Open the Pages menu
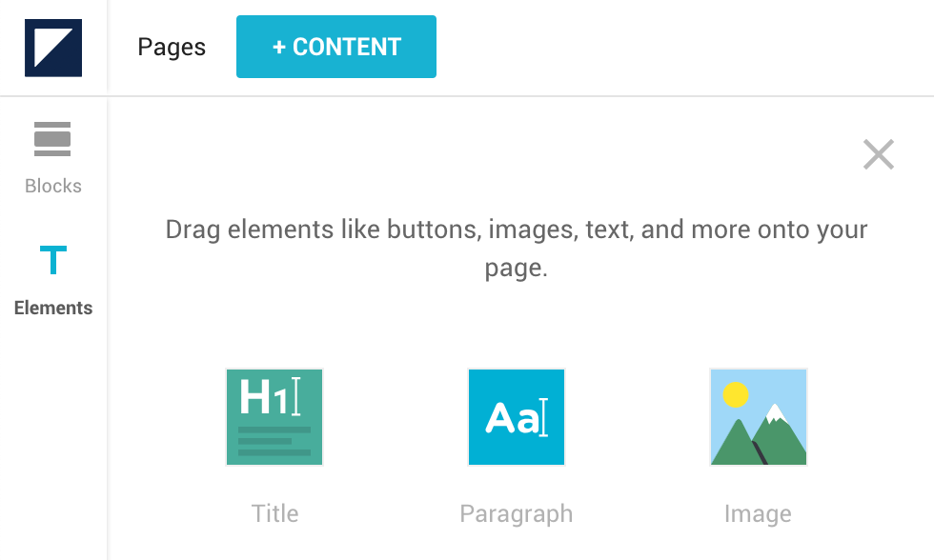934x560 pixels. [x=172, y=47]
